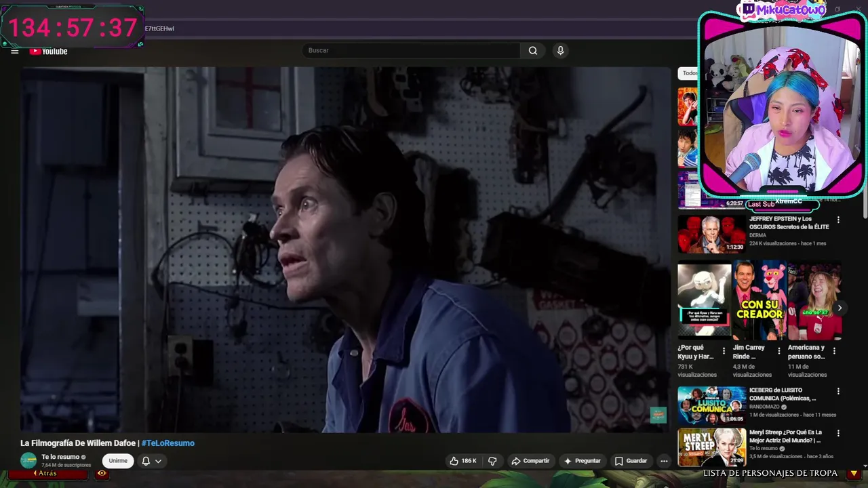Open the ¿Por qué Kyuu y Har short
The image size is (868, 488).
pyautogui.click(x=705, y=300)
